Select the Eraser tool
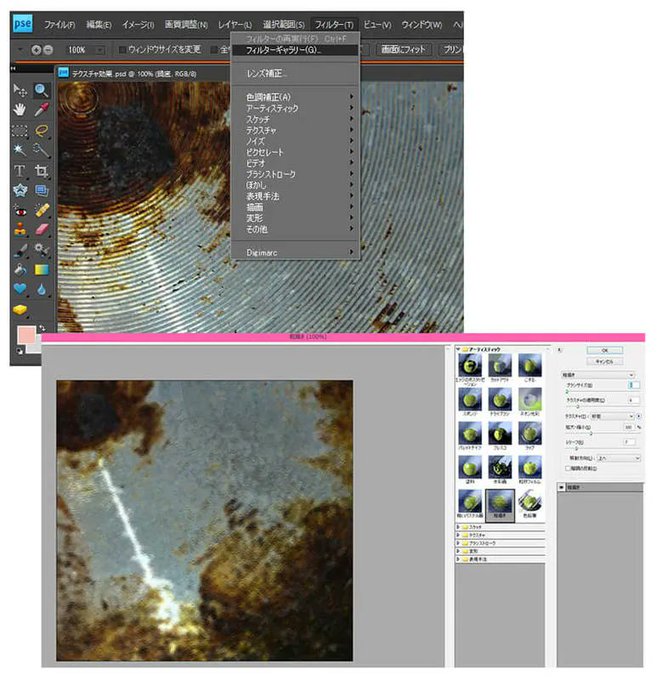The height and width of the screenshot is (680, 657). [x=41, y=229]
